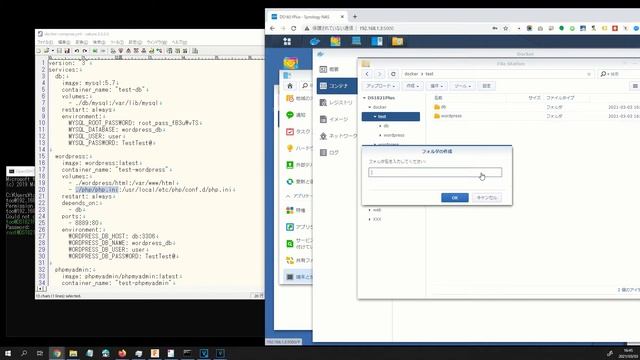Reload the Synology page in Chrome

(293, 28)
